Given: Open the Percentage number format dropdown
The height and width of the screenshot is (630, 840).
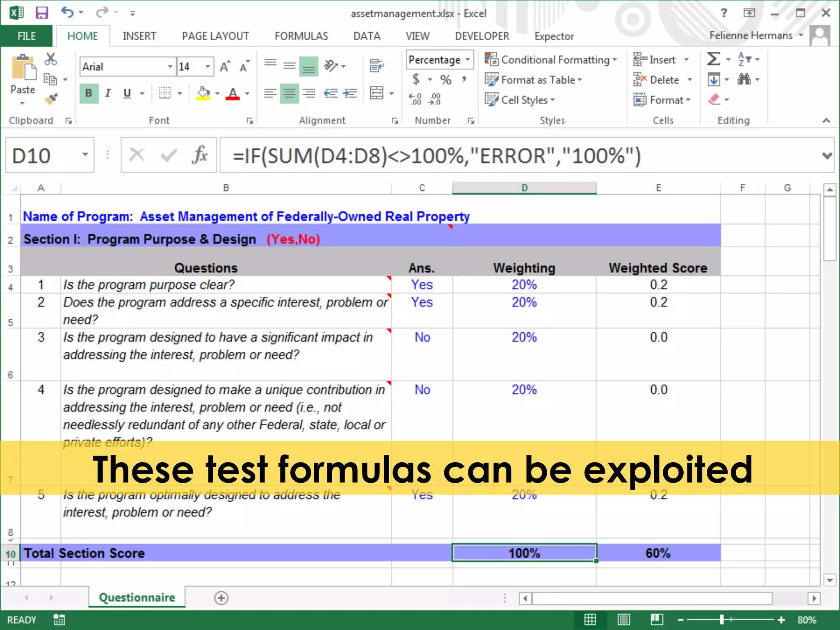Looking at the screenshot, I should [468, 60].
